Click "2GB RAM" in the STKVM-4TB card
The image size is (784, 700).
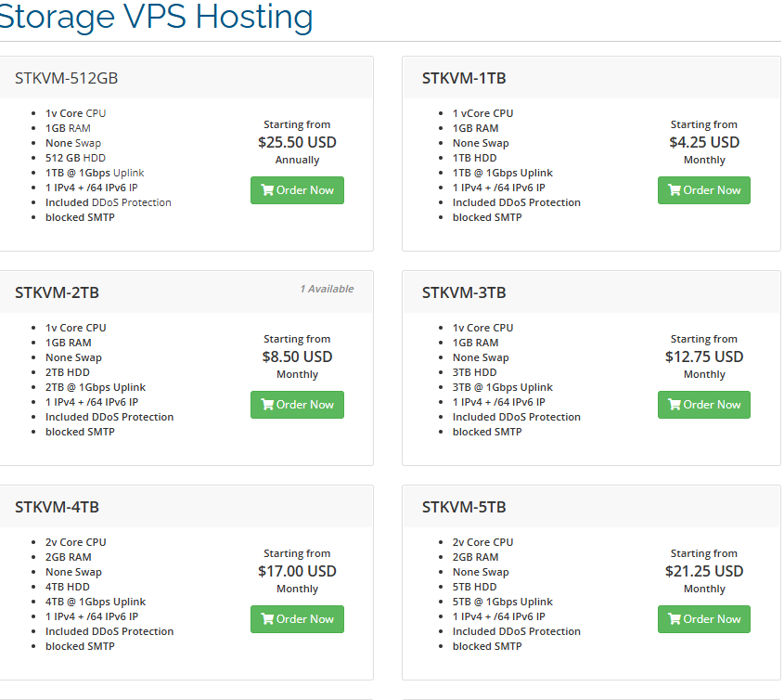coord(69,557)
